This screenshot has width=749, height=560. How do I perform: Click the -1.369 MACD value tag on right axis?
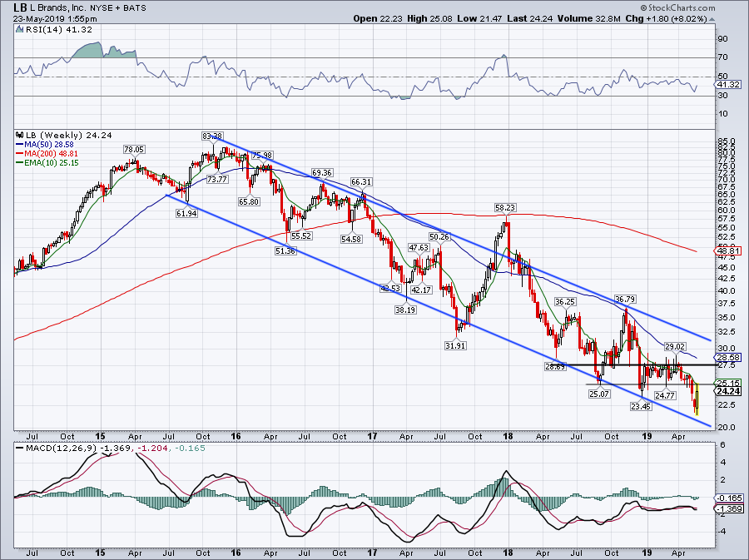click(728, 509)
